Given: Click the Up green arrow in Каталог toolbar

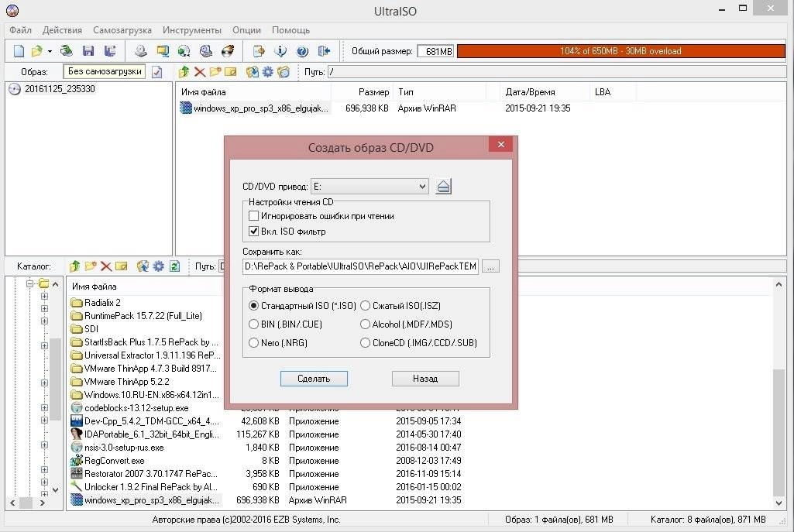Looking at the screenshot, I should 75,266.
